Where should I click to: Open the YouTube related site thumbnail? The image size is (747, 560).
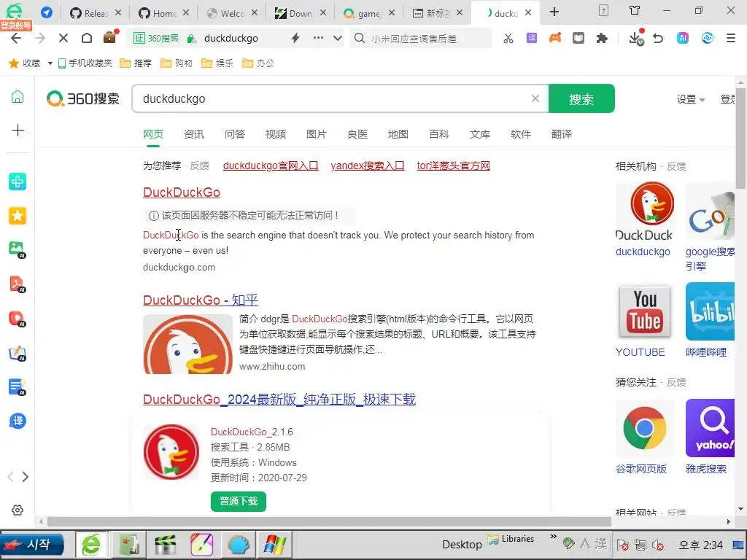tap(644, 312)
